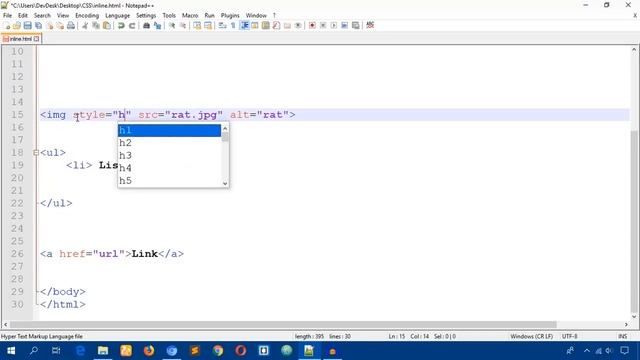Image resolution: width=640 pixels, height=360 pixels.
Task: Click the autocomplete list up arrow
Action: (225, 129)
